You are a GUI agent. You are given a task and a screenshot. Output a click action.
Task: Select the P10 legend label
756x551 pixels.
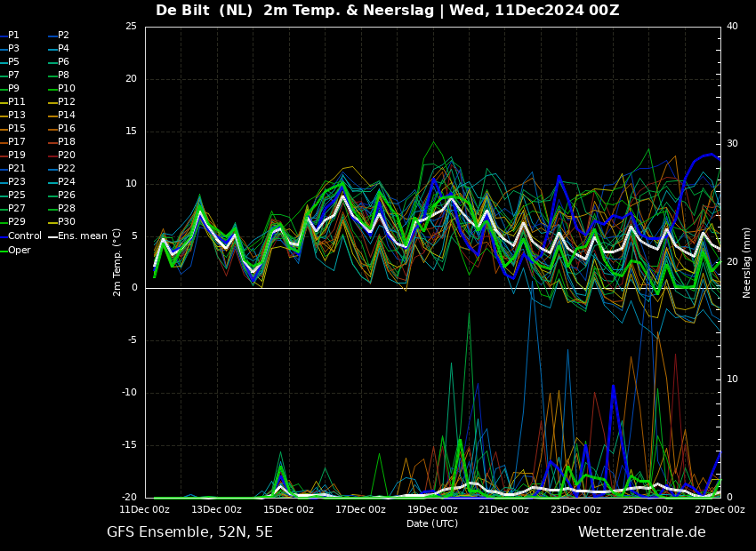[61, 88]
